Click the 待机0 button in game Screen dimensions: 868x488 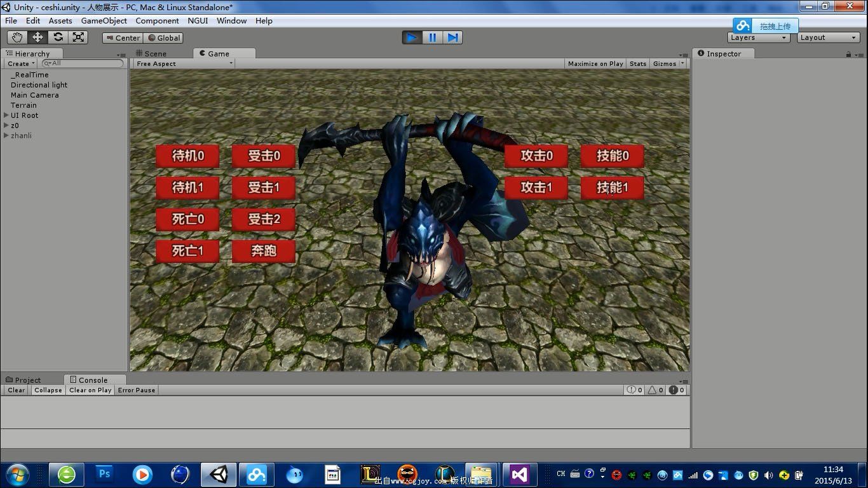187,156
